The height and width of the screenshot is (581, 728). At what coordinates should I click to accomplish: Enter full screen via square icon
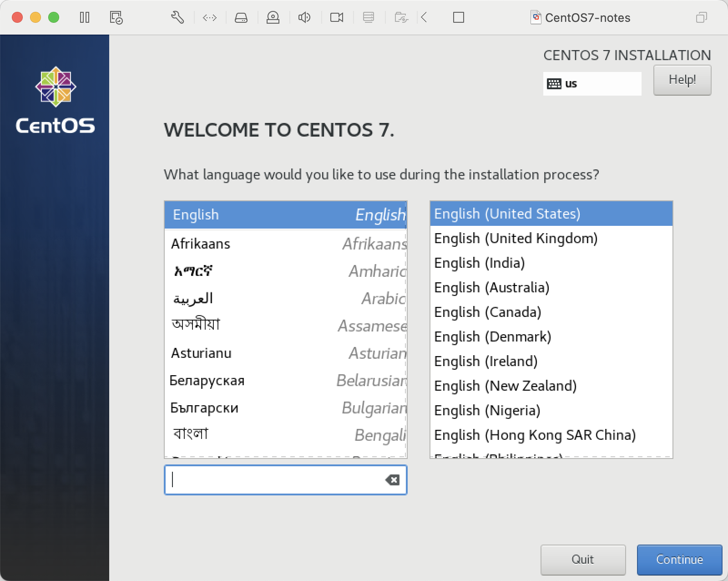click(459, 18)
